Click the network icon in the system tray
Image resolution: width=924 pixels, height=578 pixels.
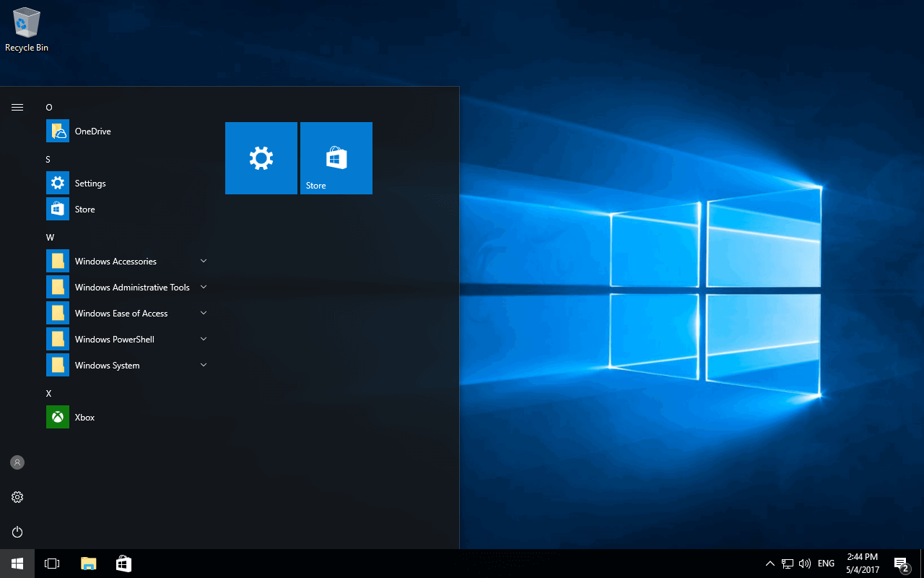click(x=787, y=564)
